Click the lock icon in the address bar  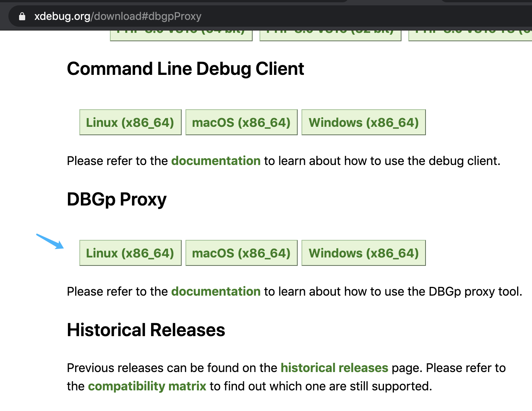pyautogui.click(x=22, y=16)
